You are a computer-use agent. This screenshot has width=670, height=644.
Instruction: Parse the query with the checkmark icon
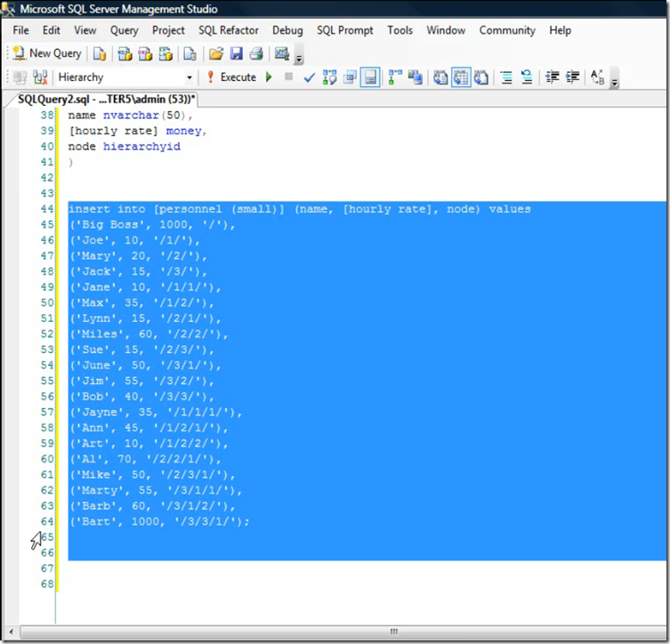coord(309,77)
